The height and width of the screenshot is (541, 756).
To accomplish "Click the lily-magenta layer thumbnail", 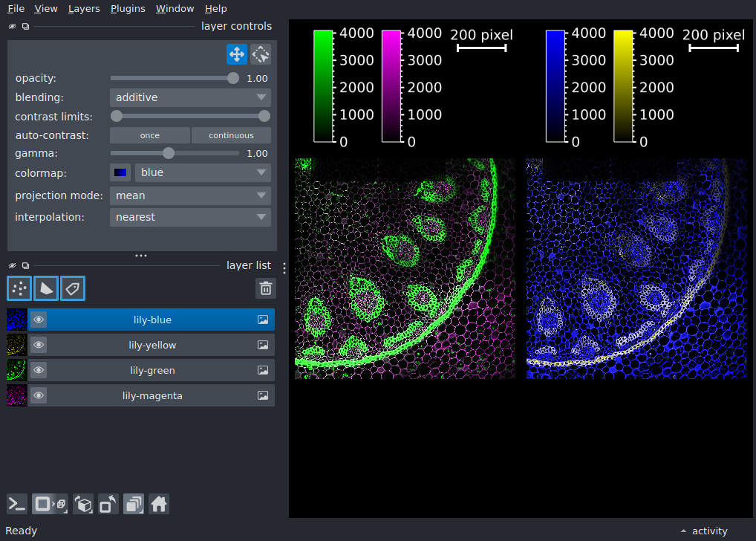I will [x=17, y=395].
